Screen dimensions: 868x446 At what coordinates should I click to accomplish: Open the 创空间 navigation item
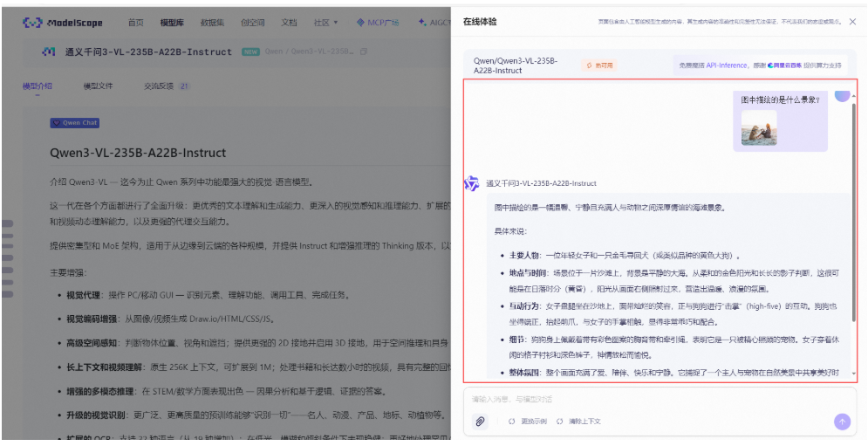click(252, 23)
